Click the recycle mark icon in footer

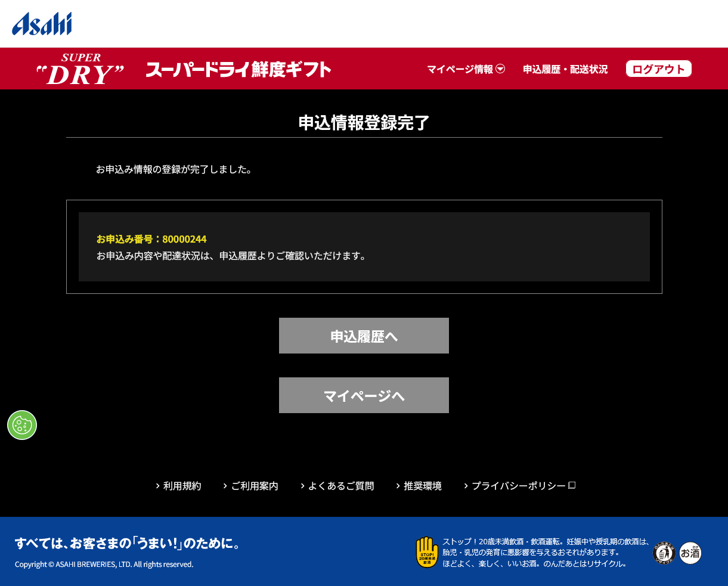click(x=664, y=553)
